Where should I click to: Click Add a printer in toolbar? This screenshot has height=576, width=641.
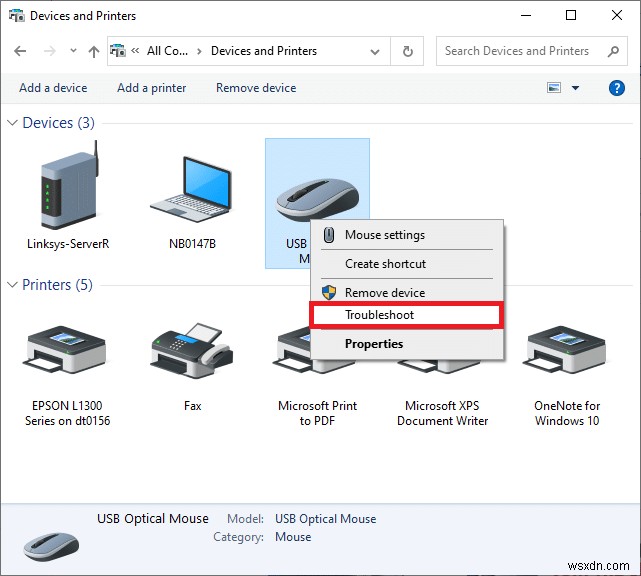click(152, 88)
